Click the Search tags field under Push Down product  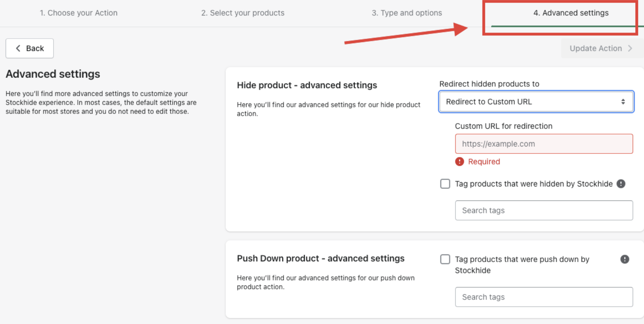pyautogui.click(x=544, y=297)
